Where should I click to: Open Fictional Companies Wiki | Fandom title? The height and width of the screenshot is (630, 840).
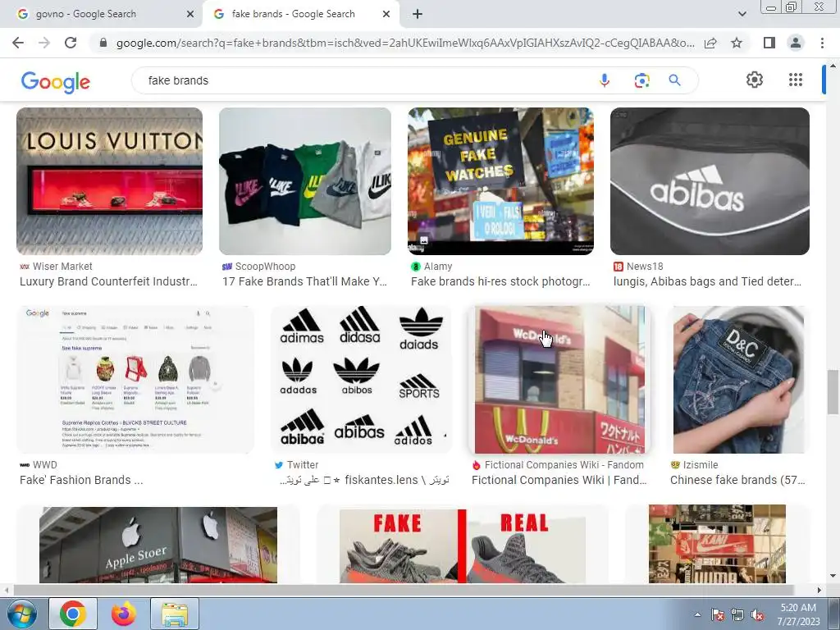(559, 480)
